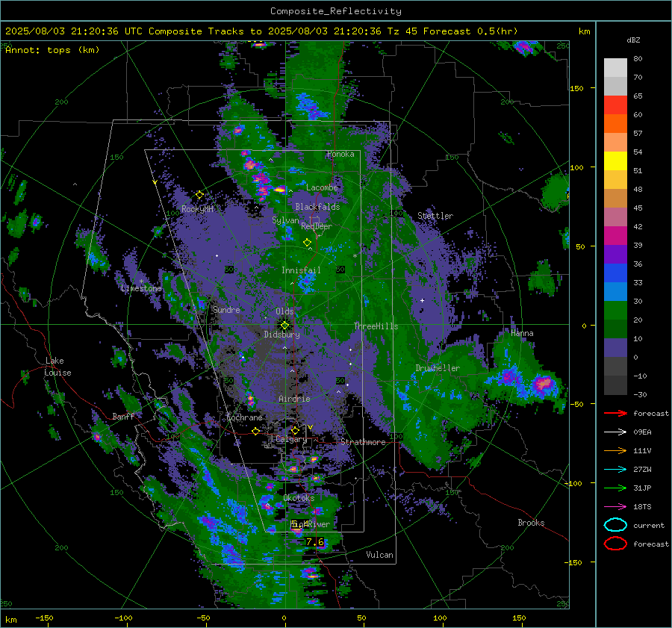
Task: Click the Limestone map label
Action: pos(141,288)
